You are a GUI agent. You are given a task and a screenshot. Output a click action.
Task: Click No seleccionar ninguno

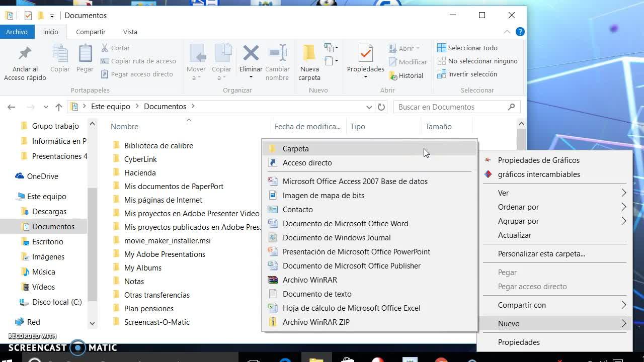click(x=477, y=61)
